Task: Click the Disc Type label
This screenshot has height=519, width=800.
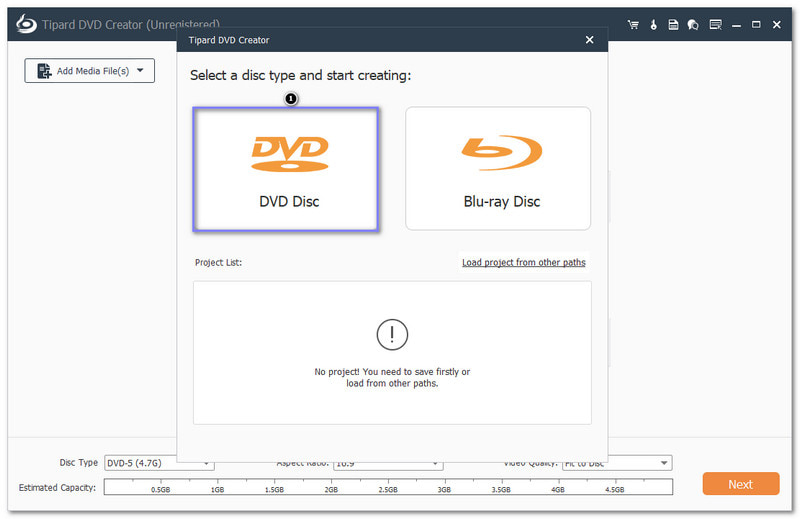Action: pos(79,462)
